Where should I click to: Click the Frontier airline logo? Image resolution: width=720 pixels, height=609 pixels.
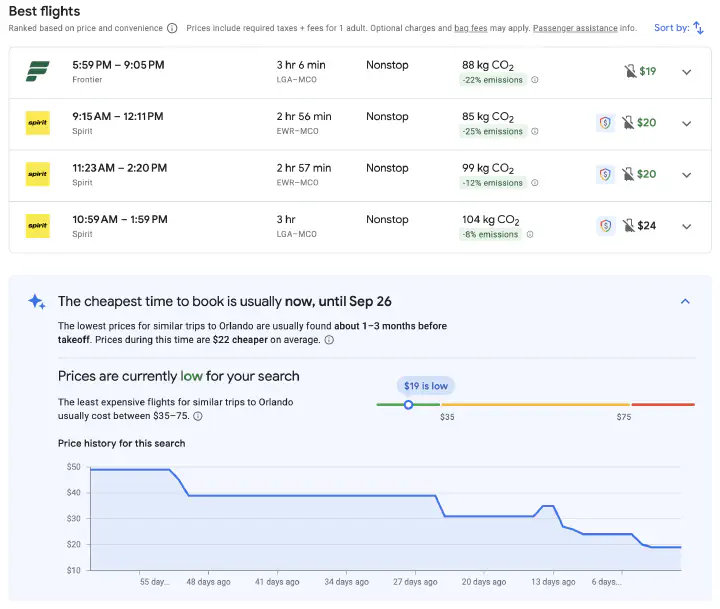tap(37, 71)
